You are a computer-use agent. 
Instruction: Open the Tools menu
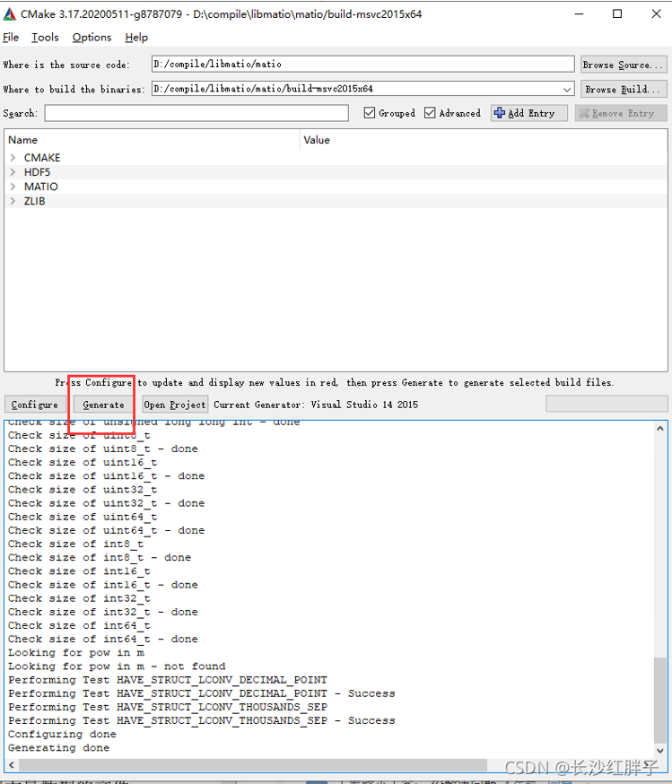tap(45, 38)
